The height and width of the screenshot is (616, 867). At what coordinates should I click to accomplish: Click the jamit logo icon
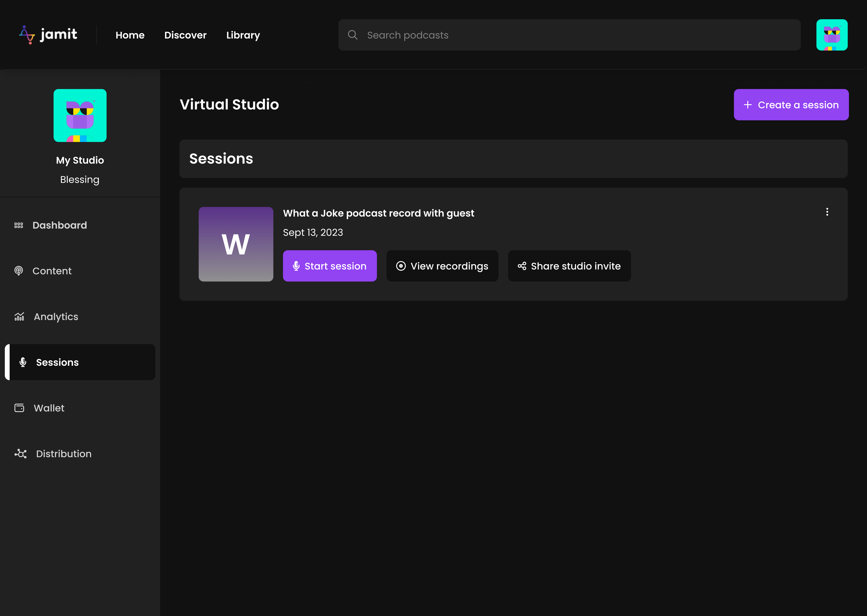(27, 35)
